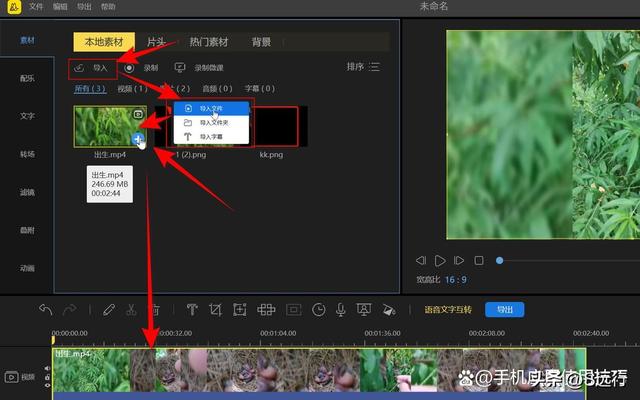Click the yellow app logo icon
This screenshot has height=400, width=640.
[14, 7]
